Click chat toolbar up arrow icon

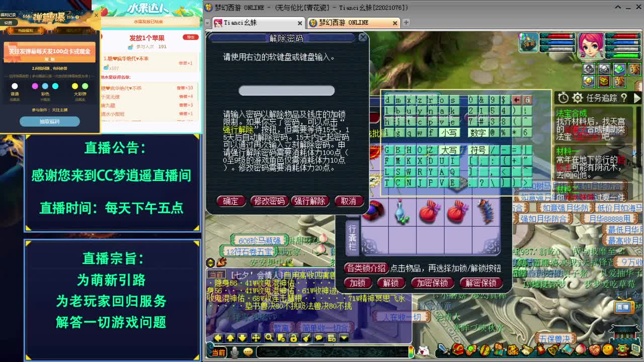[x=230, y=338]
